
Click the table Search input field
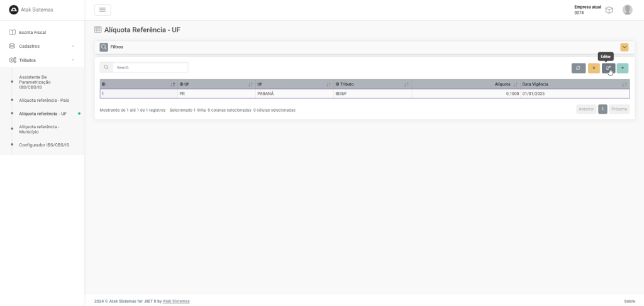coord(150,67)
